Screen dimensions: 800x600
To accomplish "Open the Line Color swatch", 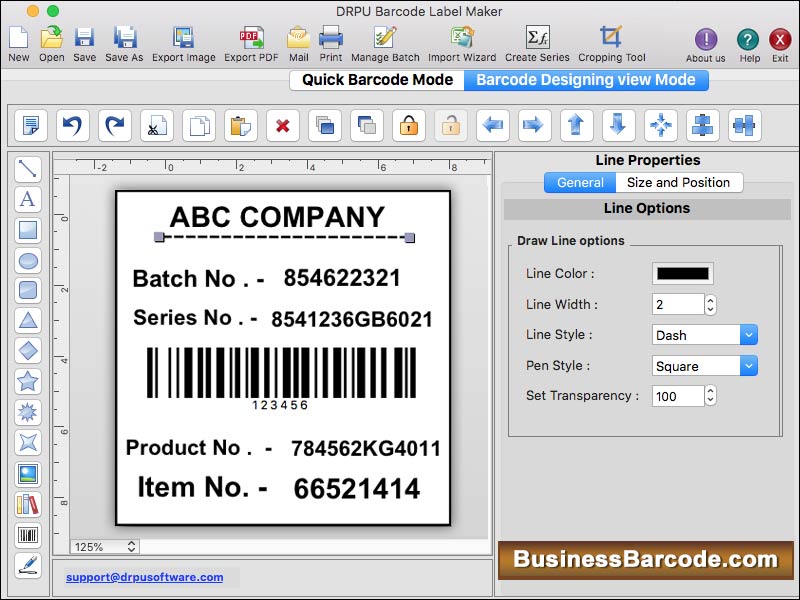I will click(685, 273).
